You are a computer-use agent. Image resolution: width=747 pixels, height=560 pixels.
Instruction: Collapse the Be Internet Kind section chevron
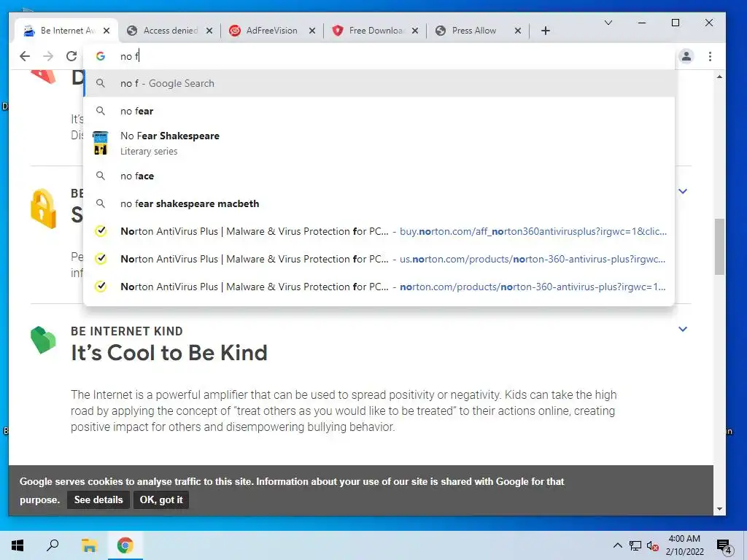pos(683,329)
